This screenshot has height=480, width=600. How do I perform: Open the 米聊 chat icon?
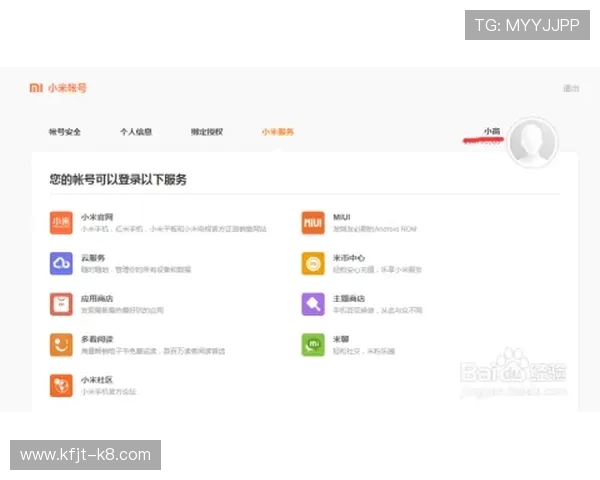point(313,345)
